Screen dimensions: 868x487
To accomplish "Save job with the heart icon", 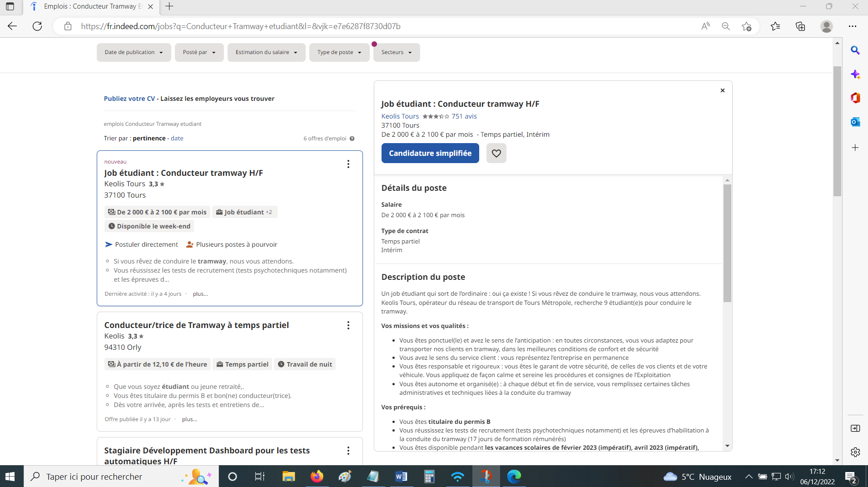I will (496, 153).
